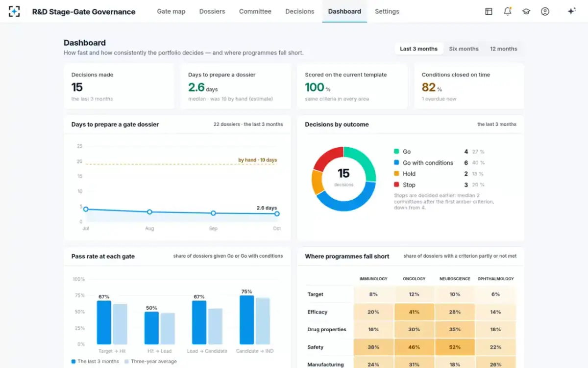The width and height of the screenshot is (588, 368).
Task: Click the 6% Target Ophthalmology cell
Action: click(x=495, y=294)
